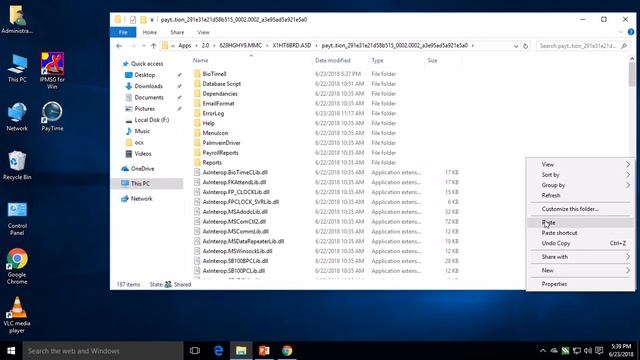Go back using the Explorer back arrow
The width and height of the screenshot is (640, 360).
pyautogui.click(x=119, y=46)
